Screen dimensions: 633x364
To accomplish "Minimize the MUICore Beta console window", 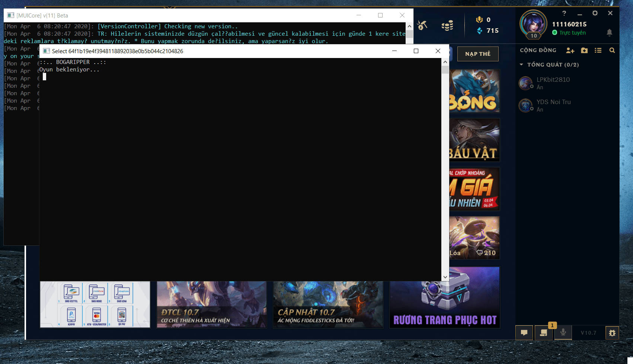I will coord(359,15).
